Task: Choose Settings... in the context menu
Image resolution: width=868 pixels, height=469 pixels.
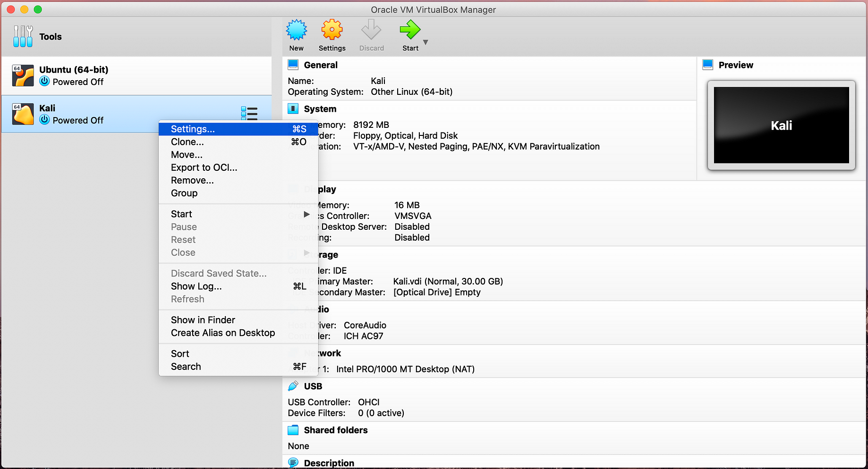Action: point(238,129)
